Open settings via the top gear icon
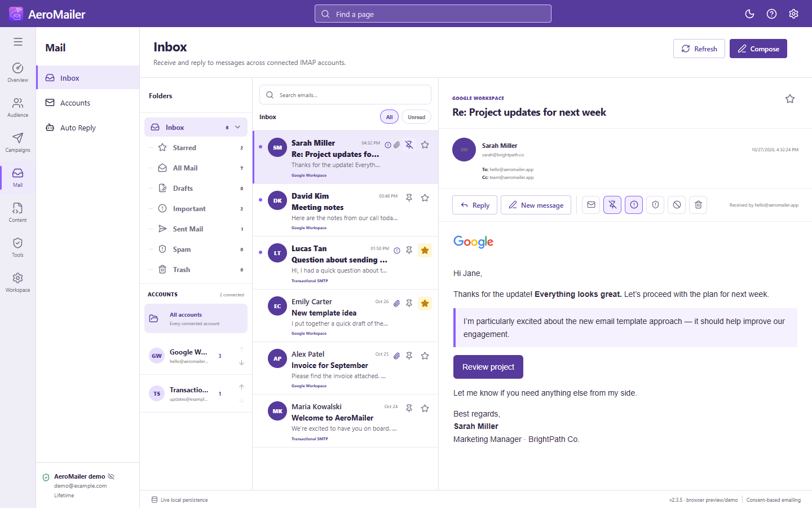 [x=793, y=14]
